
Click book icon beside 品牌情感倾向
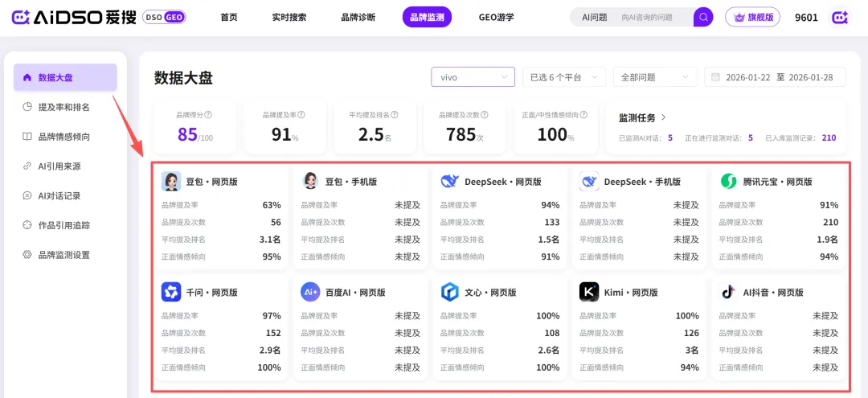(x=27, y=137)
